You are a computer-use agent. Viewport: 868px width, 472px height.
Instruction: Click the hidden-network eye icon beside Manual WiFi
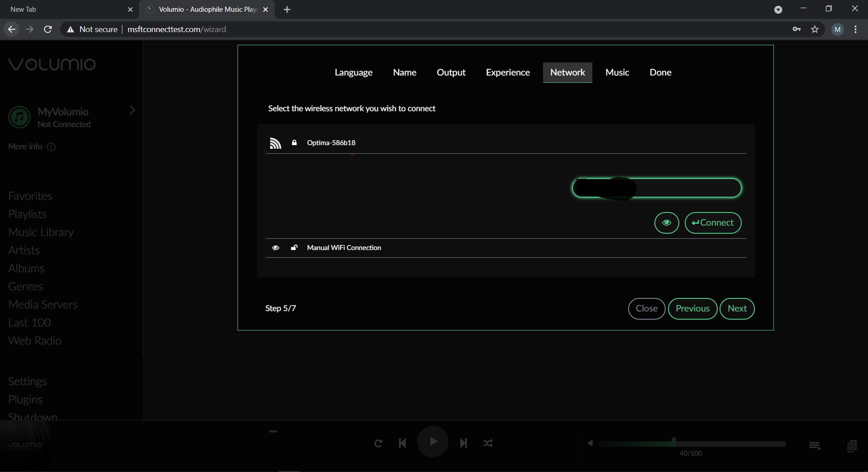[276, 248]
